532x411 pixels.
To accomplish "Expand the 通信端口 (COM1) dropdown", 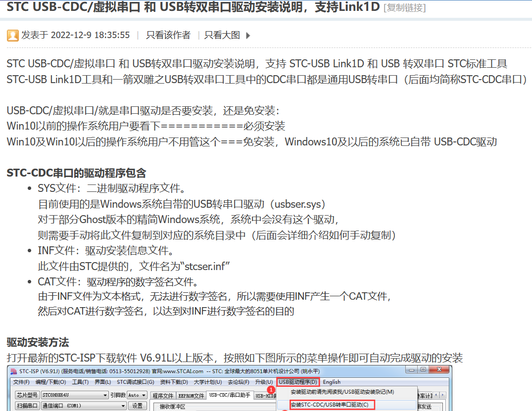I will coord(123,406).
